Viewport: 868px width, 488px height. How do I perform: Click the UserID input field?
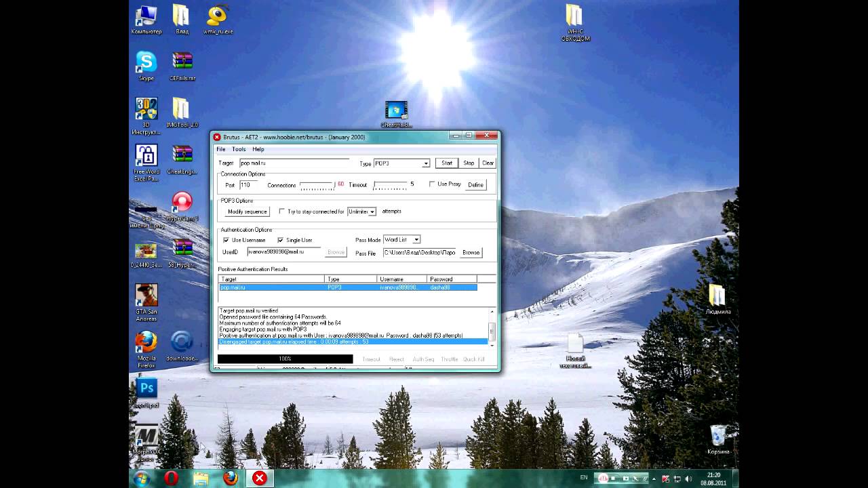[x=283, y=251]
